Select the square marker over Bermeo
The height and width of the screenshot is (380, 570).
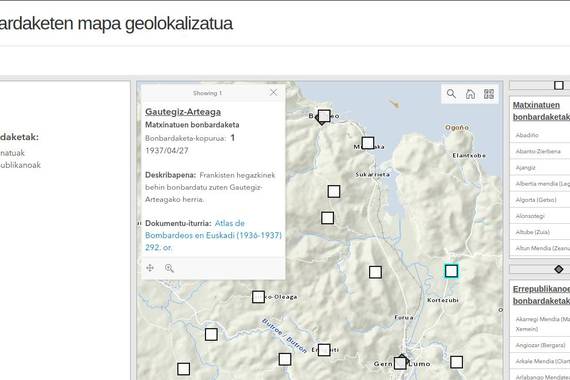coord(324,116)
